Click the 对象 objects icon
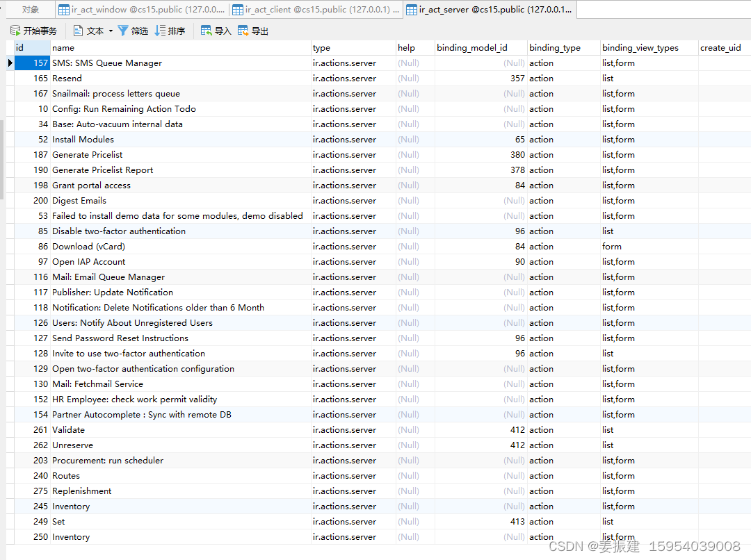The width and height of the screenshot is (751, 560). 29,10
